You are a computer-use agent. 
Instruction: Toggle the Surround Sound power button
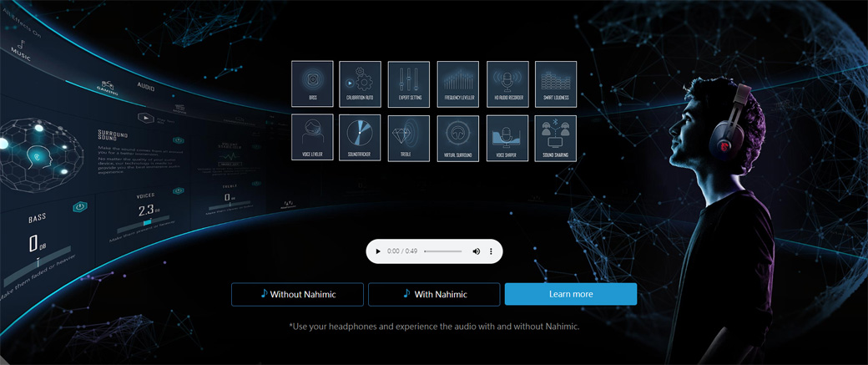pos(179,140)
